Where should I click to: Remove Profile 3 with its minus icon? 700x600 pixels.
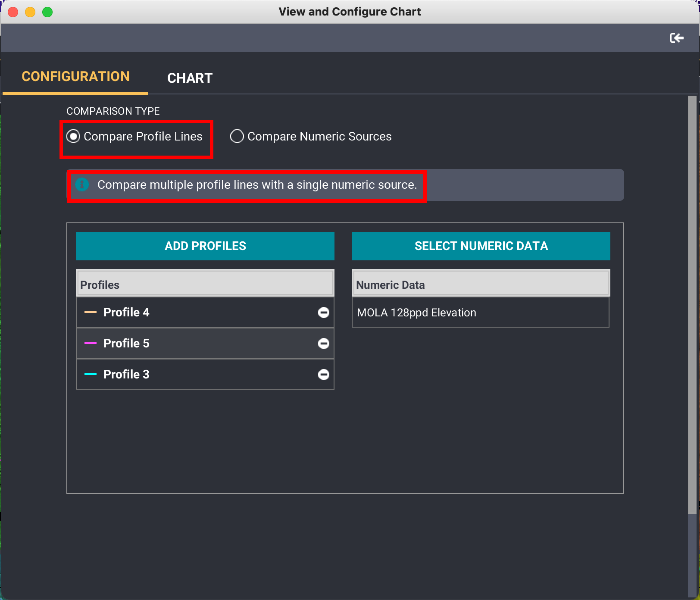(x=324, y=375)
